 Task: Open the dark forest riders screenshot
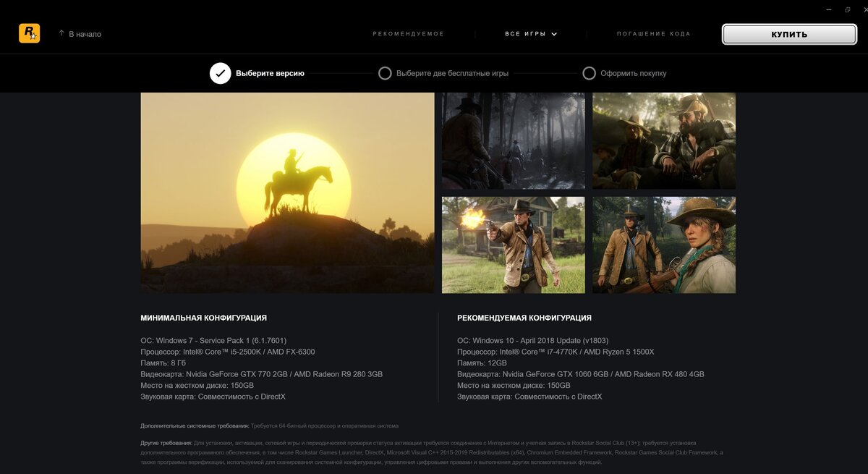coord(514,141)
